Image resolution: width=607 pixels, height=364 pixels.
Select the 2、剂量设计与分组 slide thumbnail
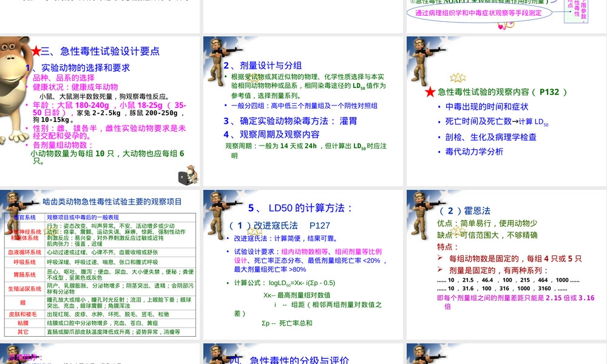(303, 111)
